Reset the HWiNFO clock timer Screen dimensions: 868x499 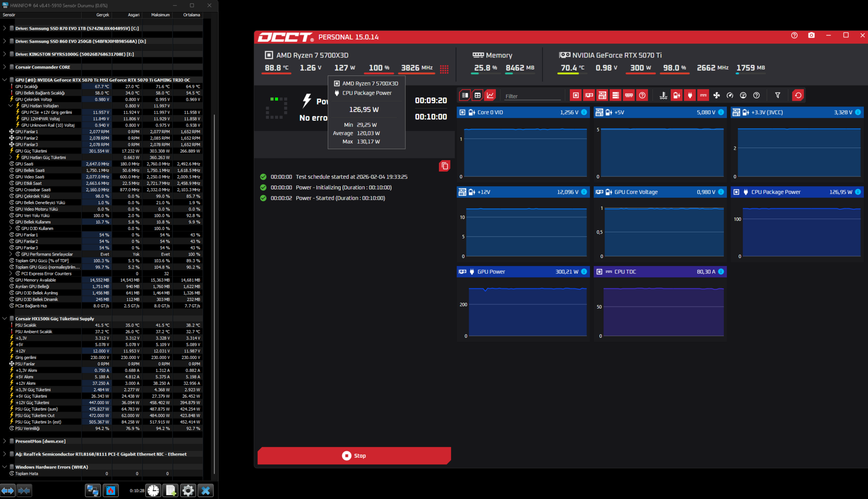point(153,491)
